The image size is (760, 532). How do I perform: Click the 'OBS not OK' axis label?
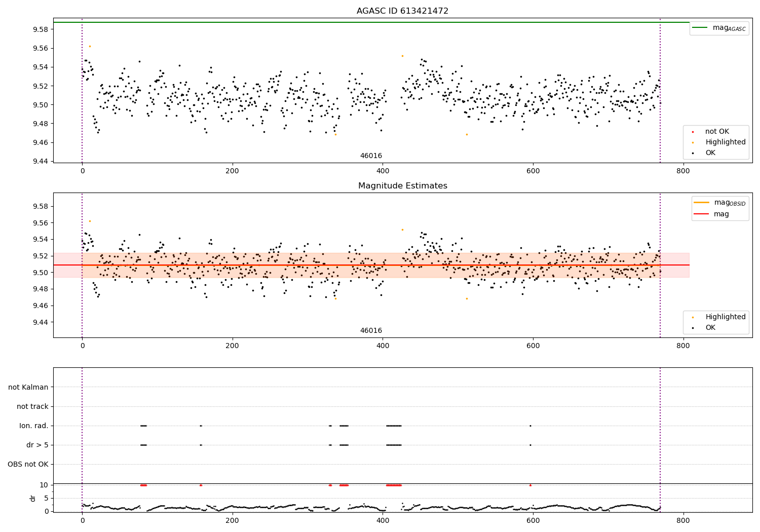tap(28, 465)
